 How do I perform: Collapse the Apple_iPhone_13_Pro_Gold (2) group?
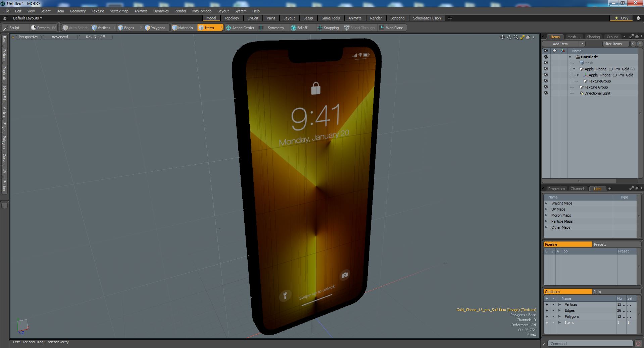pyautogui.click(x=574, y=69)
